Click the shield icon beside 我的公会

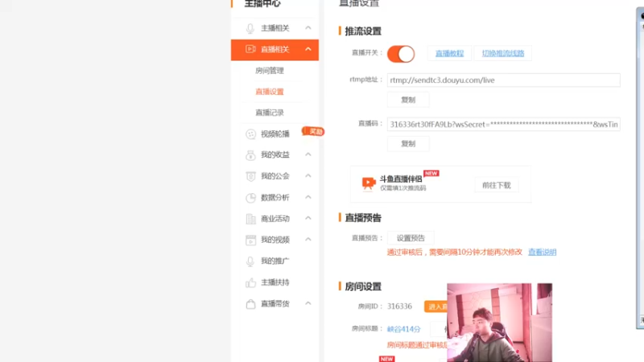pos(250,176)
